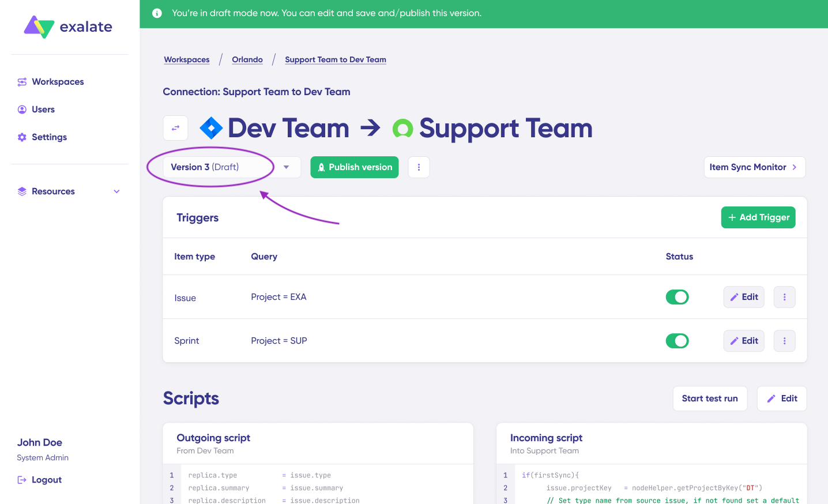Edit the Sprint trigger
The image size is (828, 504).
coord(744,341)
